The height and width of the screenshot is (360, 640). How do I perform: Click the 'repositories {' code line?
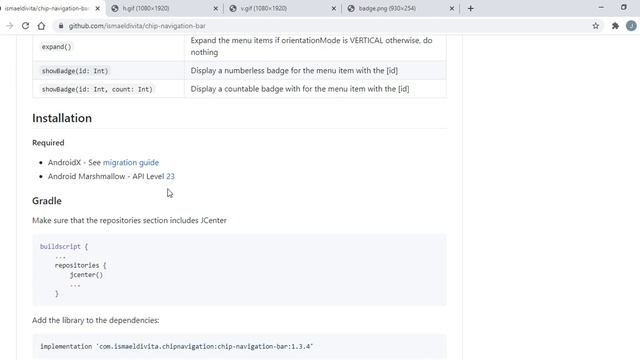click(80, 265)
